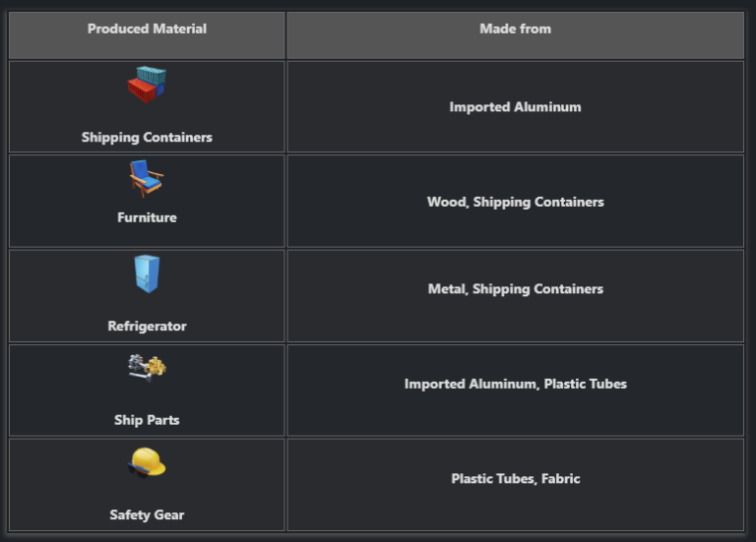Image resolution: width=756 pixels, height=542 pixels.
Task: Click the Plastic Tubes, Fabric cell
Action: 515,479
